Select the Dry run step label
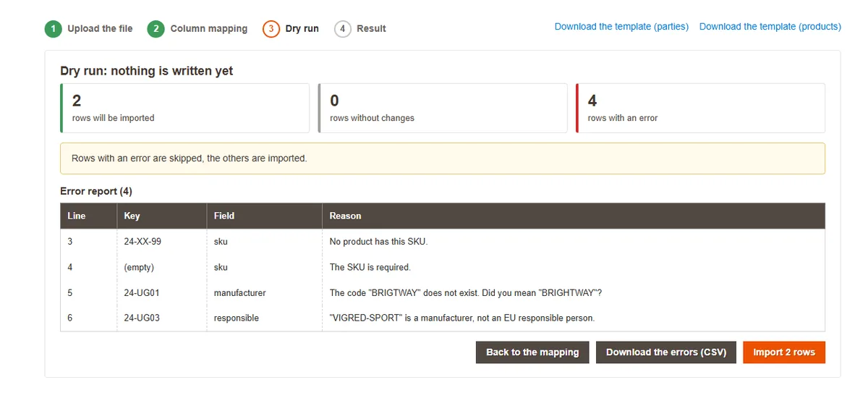 (x=302, y=29)
